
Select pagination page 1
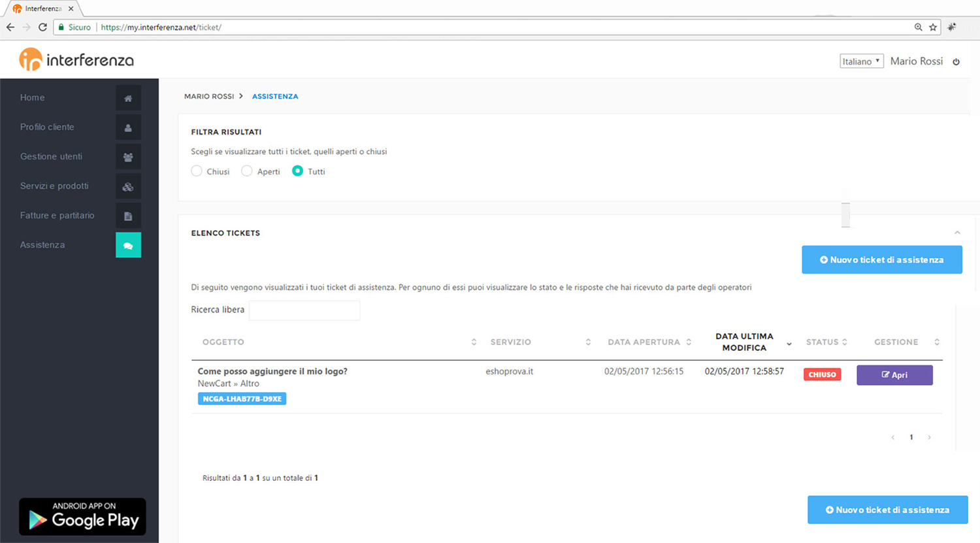911,437
